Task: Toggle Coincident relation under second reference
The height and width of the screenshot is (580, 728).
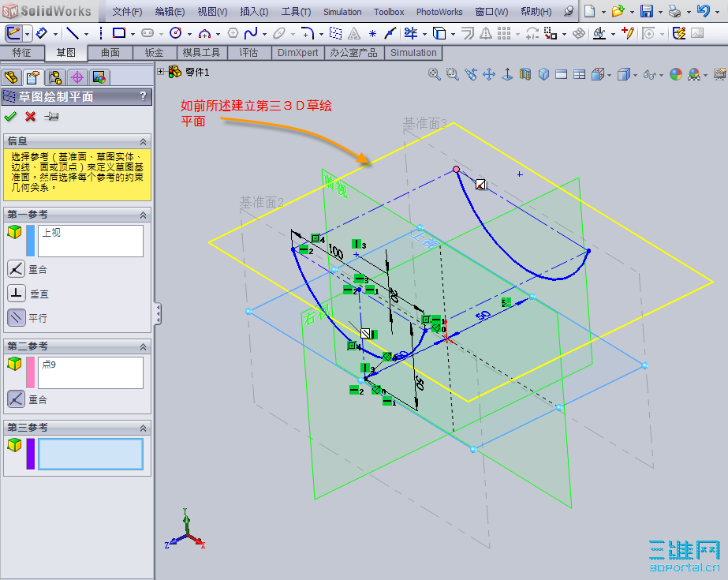Action: tap(16, 399)
